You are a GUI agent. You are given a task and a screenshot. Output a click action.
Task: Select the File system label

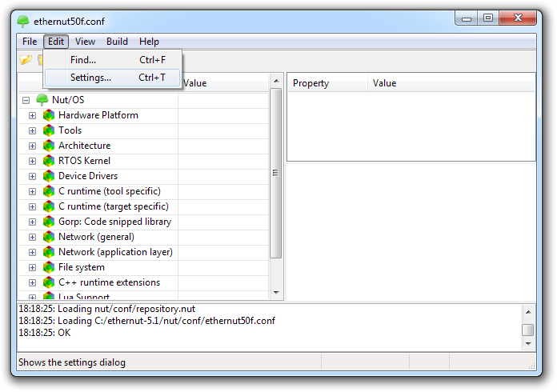82,267
